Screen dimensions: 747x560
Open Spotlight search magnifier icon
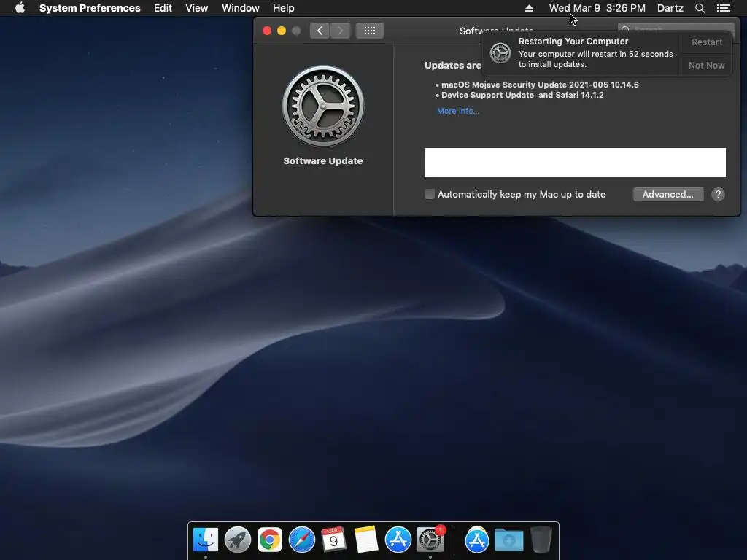coord(700,8)
